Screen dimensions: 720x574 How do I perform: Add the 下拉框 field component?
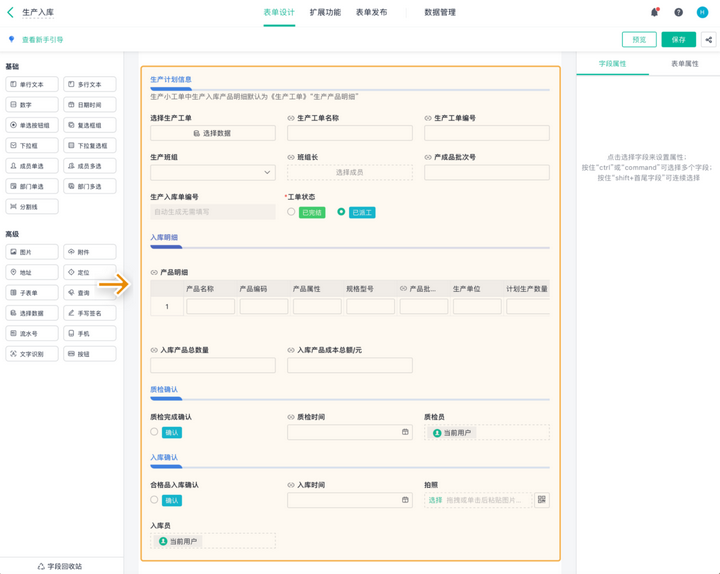[32, 146]
